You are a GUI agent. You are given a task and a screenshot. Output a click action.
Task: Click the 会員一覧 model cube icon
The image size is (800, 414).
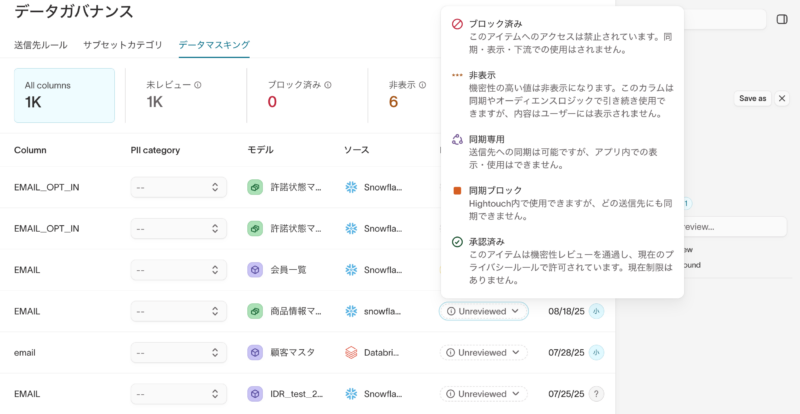click(255, 270)
